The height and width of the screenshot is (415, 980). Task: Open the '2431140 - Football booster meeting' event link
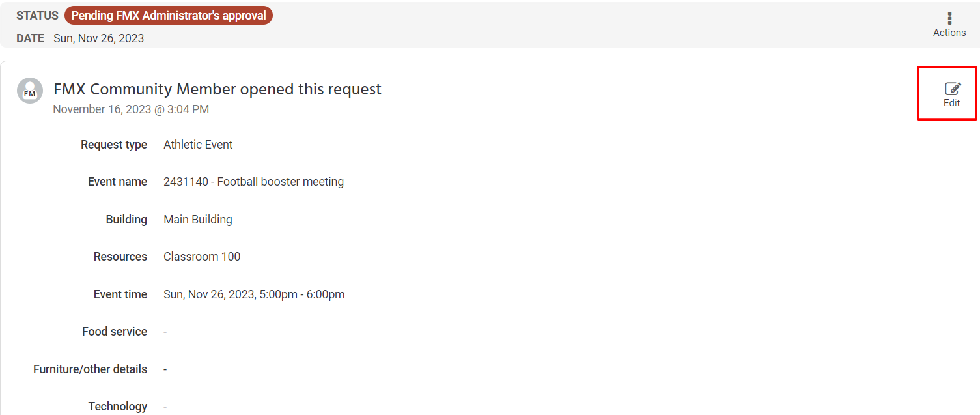coord(253,181)
